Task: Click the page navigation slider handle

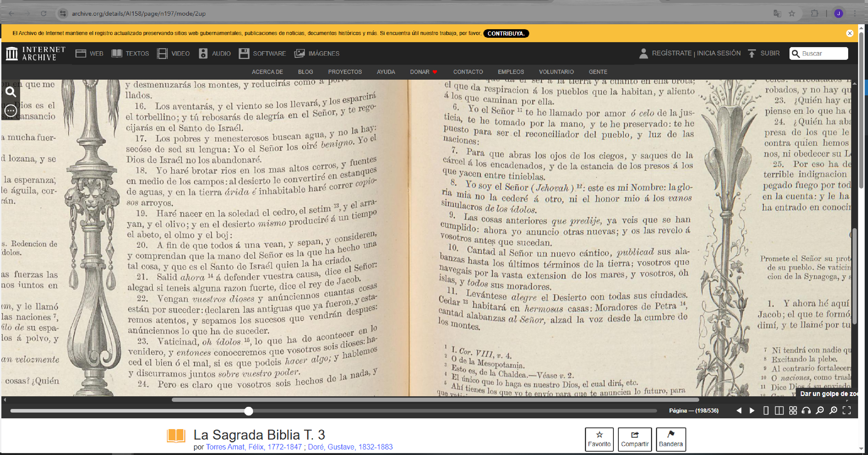Action: (x=248, y=411)
